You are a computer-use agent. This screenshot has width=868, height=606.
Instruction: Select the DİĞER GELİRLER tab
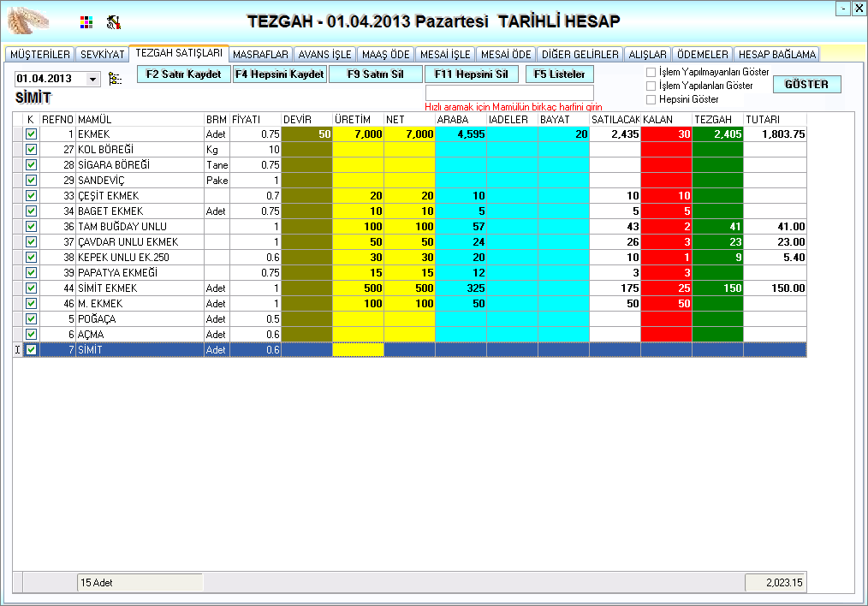pos(580,54)
